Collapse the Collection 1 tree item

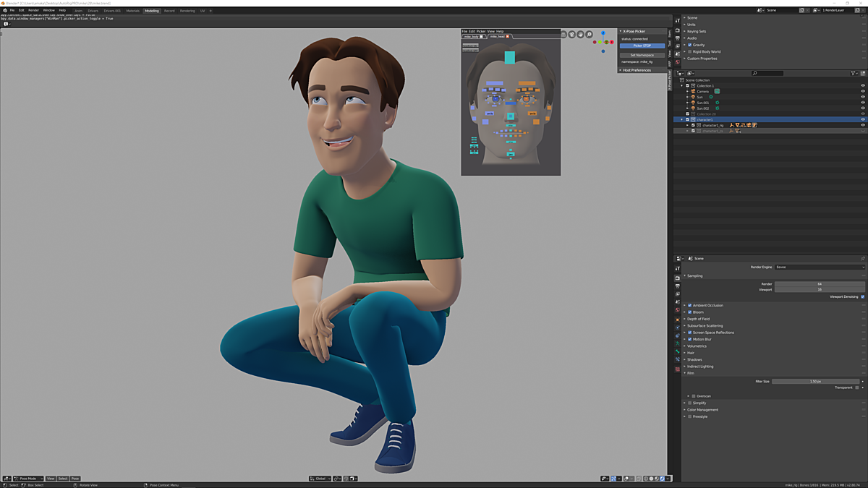point(682,85)
